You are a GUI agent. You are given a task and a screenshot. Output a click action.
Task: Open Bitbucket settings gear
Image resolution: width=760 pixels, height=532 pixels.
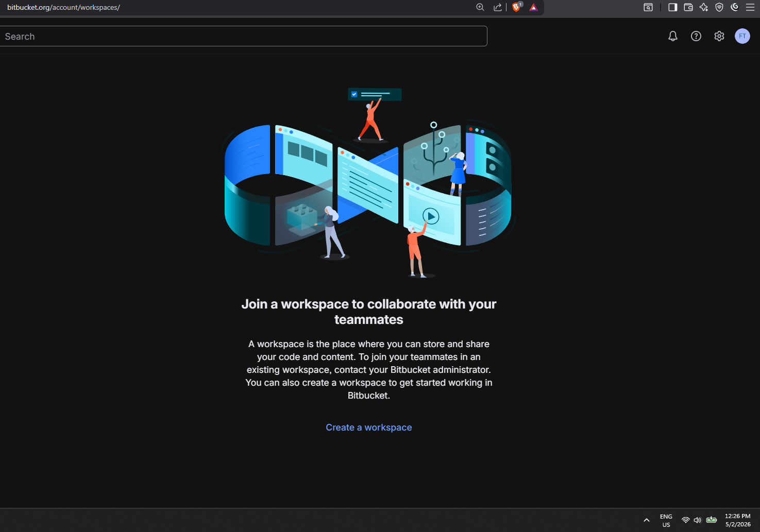(x=719, y=36)
